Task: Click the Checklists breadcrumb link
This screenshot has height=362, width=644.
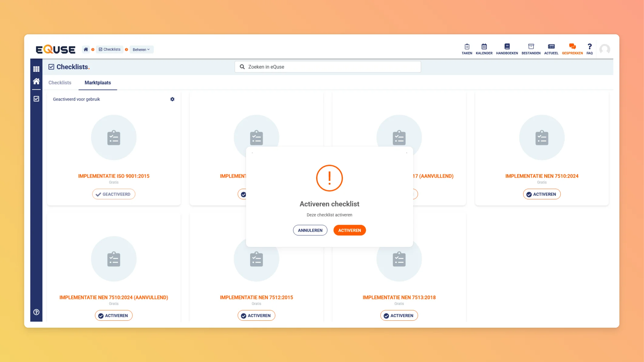Action: click(x=110, y=50)
